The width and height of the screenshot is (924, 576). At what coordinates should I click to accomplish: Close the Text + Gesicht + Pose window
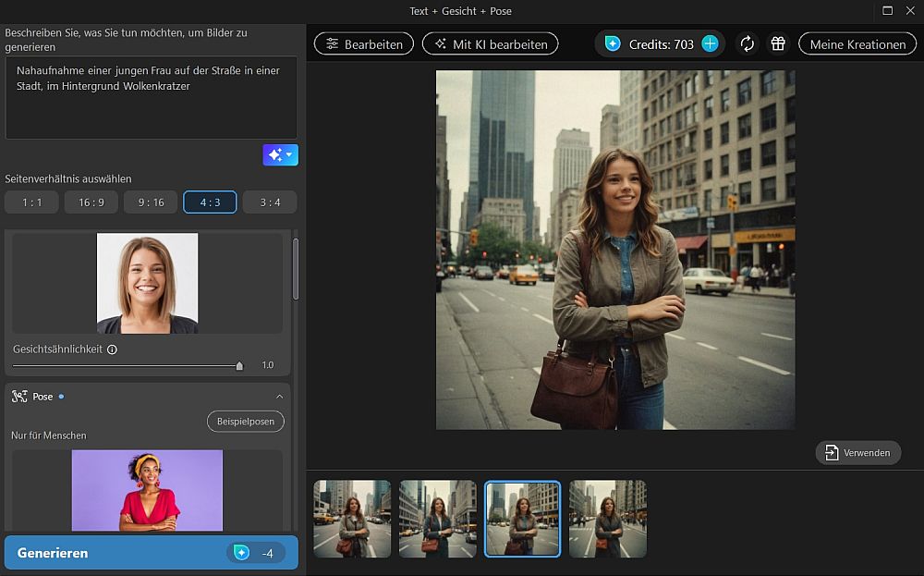coord(910,10)
